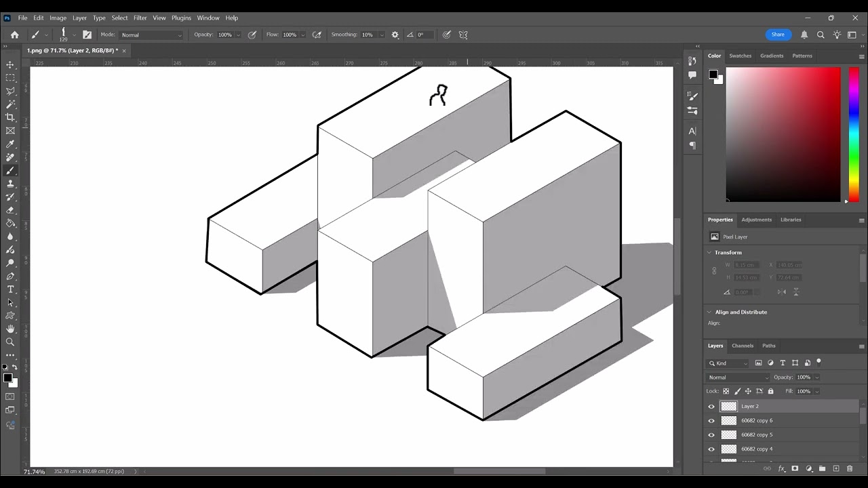This screenshot has width=868, height=488.
Task: Select the Clone Stamp tool
Action: [10, 184]
